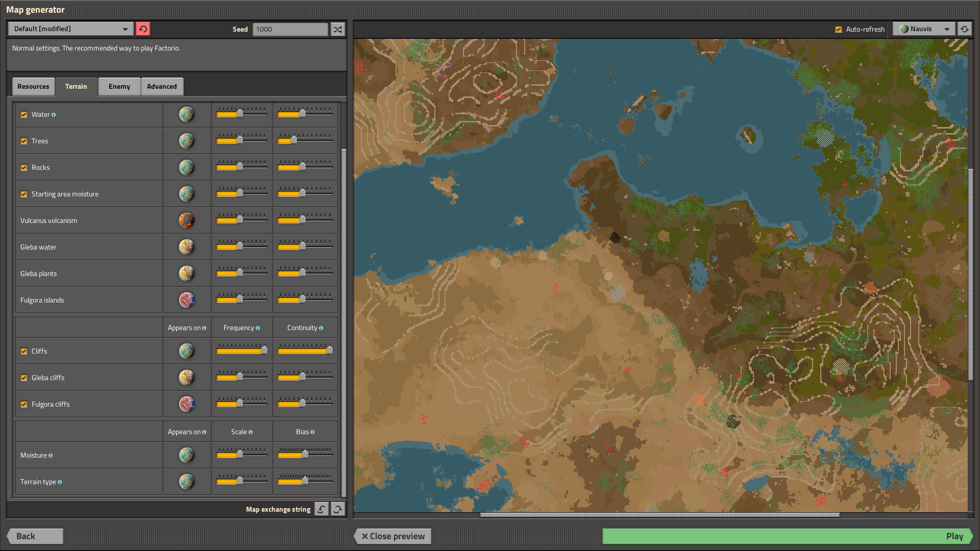Click the Moisture bias slider
This screenshot has height=551, width=980.
305,454
